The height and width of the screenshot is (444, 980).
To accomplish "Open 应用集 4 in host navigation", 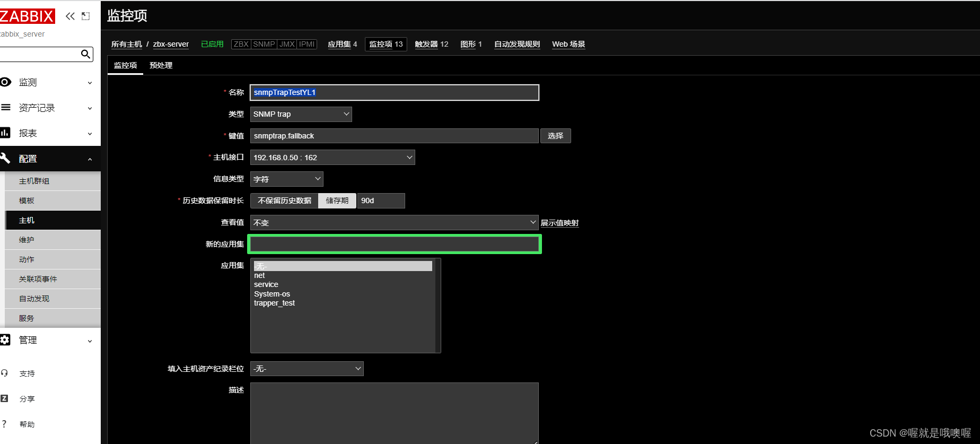I will point(343,44).
